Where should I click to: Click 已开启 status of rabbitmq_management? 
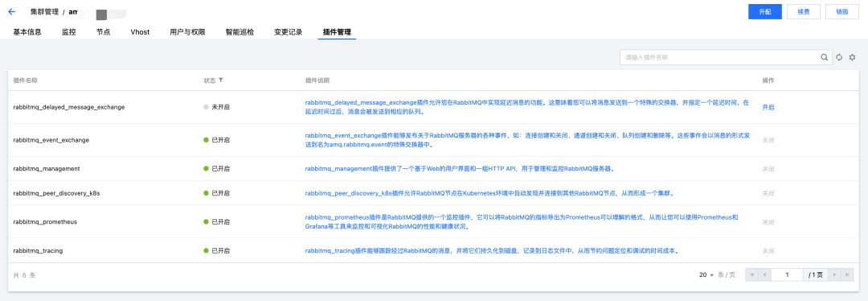click(x=216, y=168)
